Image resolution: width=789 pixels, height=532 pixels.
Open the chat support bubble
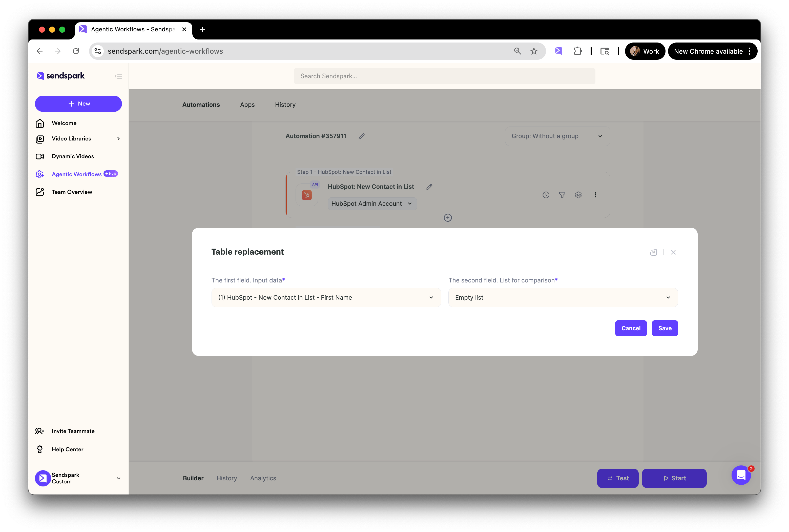pos(741,475)
